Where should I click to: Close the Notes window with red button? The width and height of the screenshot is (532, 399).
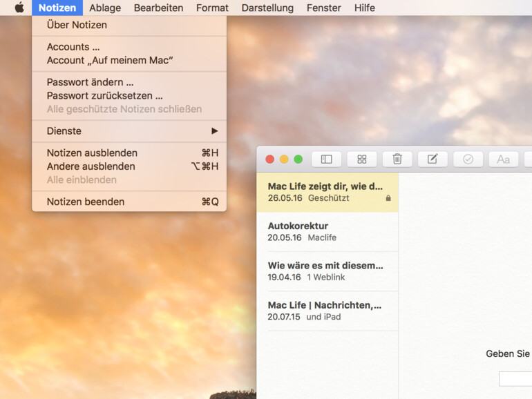269,159
